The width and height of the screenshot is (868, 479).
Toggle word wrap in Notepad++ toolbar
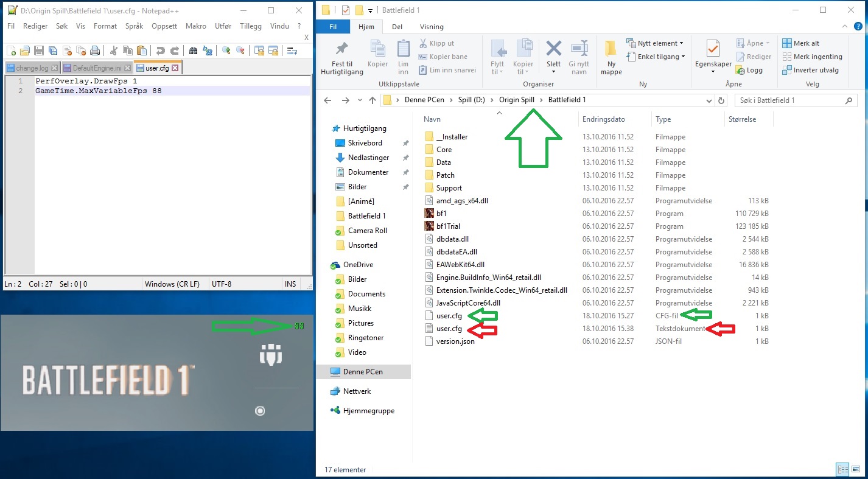[x=292, y=51]
